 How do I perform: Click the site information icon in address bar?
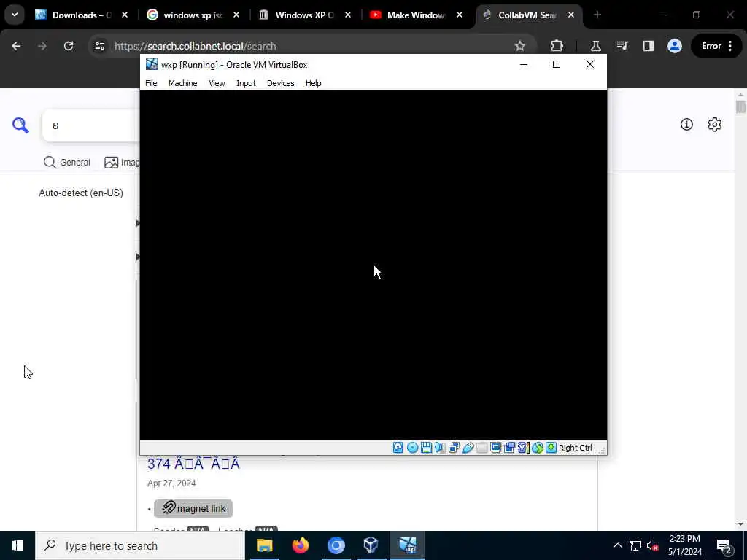click(100, 46)
